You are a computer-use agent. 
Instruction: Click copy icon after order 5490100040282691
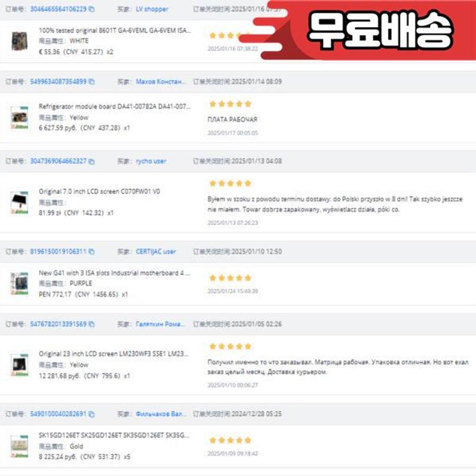click(91, 414)
